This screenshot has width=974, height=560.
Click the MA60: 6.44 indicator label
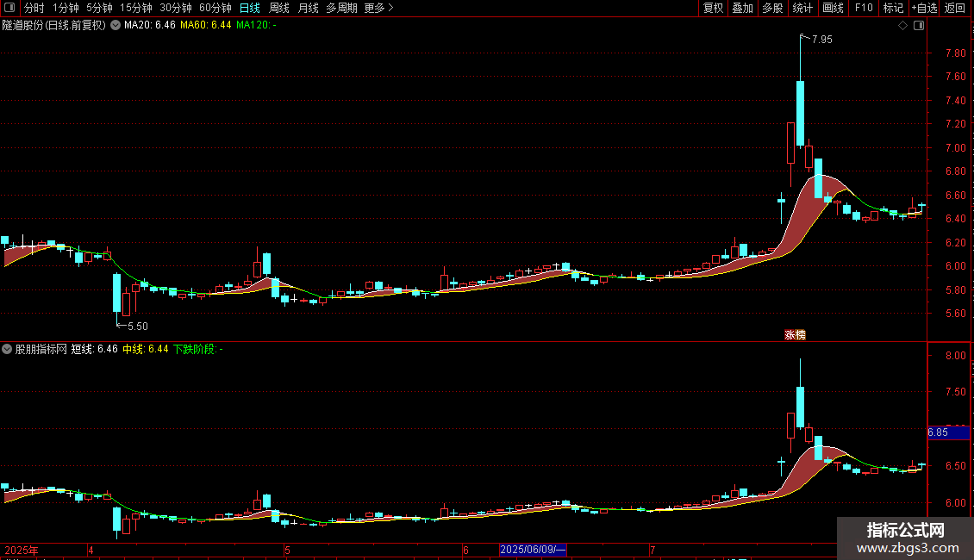click(206, 25)
